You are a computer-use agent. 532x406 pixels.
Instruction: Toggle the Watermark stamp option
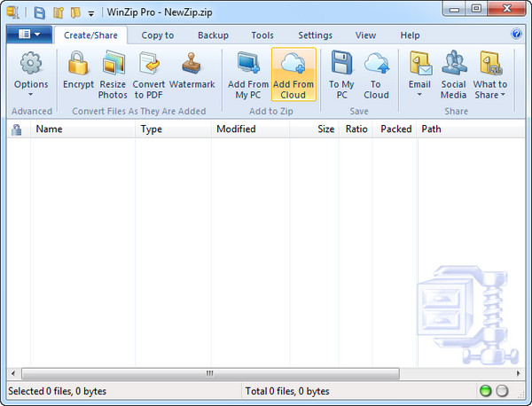[192, 65]
